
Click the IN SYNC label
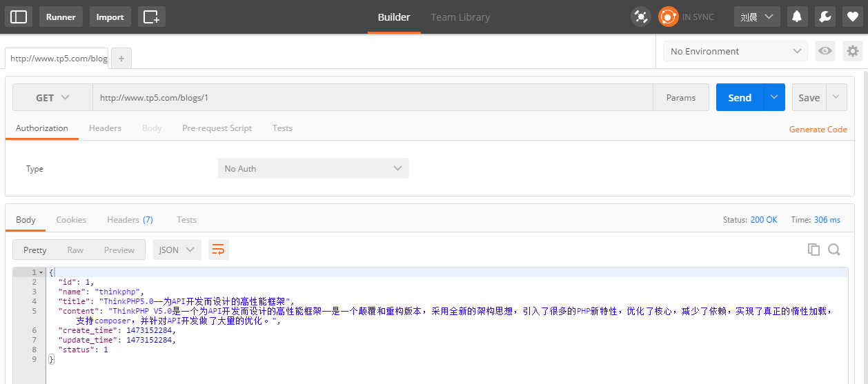pos(698,17)
